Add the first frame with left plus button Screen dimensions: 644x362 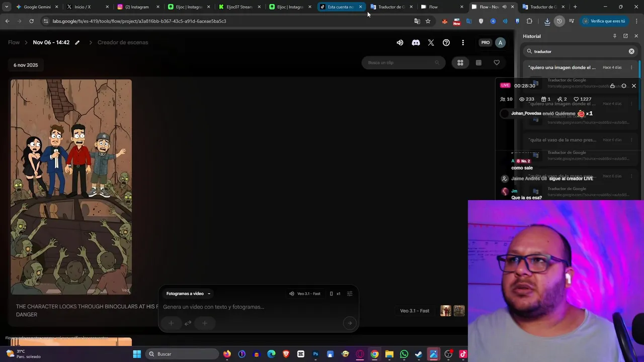(x=171, y=323)
